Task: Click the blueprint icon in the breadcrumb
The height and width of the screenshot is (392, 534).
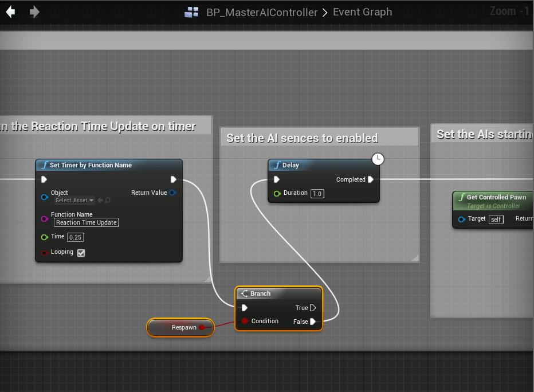Action: (x=191, y=13)
